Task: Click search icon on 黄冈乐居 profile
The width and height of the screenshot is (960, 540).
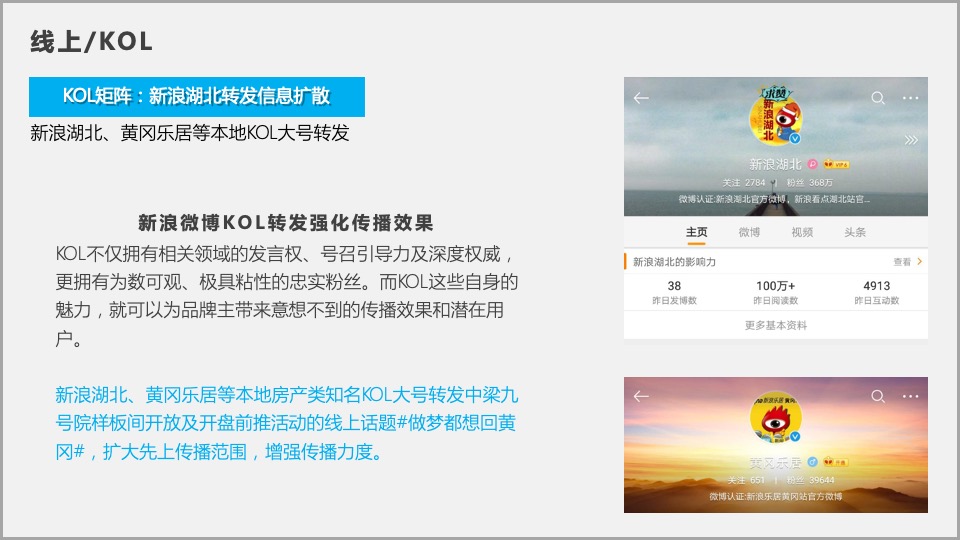Action: click(x=878, y=397)
